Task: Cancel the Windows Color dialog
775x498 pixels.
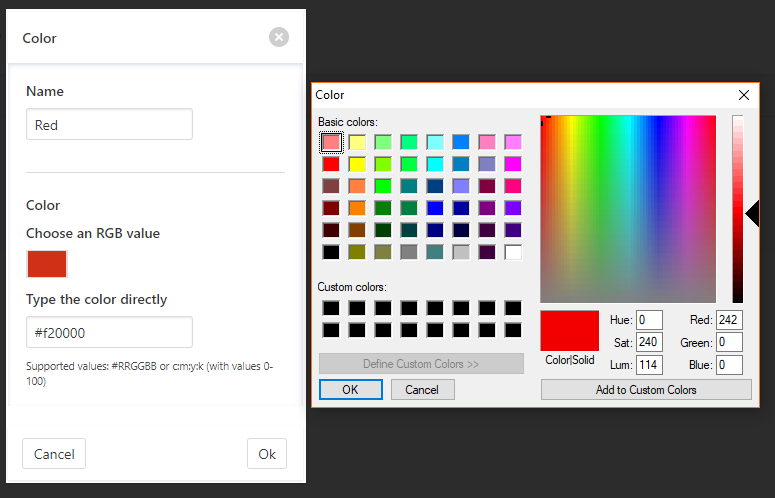Action: click(423, 390)
